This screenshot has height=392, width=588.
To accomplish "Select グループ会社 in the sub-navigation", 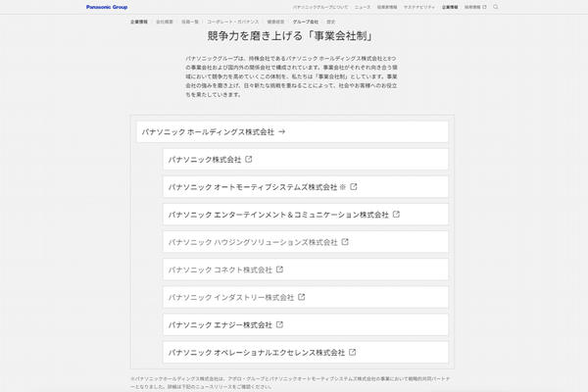I will tap(305, 22).
